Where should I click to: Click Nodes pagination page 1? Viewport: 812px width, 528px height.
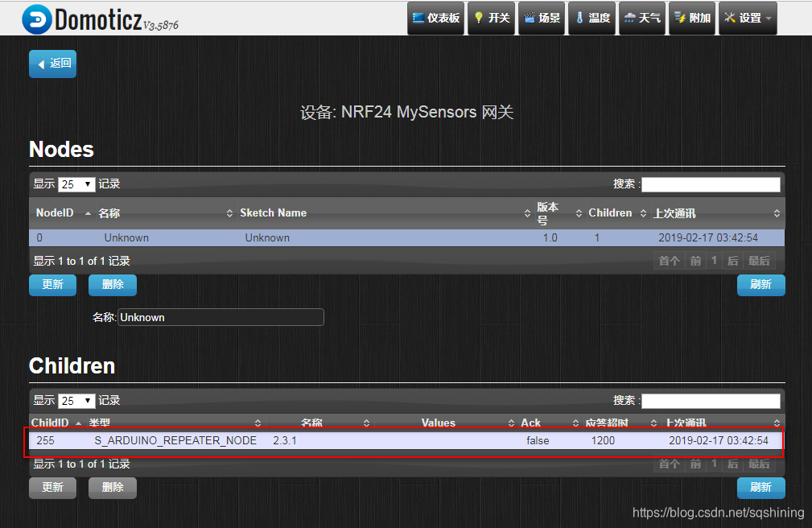coord(714,261)
